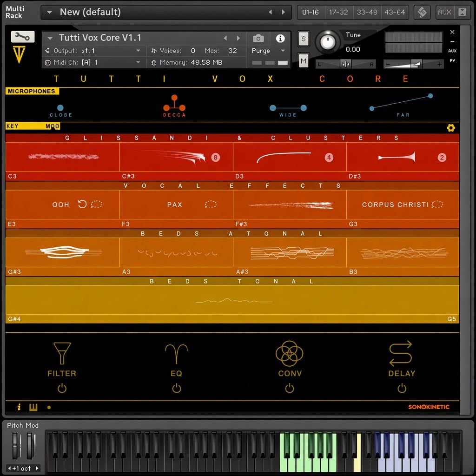Switch to rack page 33-48
The height and width of the screenshot is (476, 476).
coord(367,12)
